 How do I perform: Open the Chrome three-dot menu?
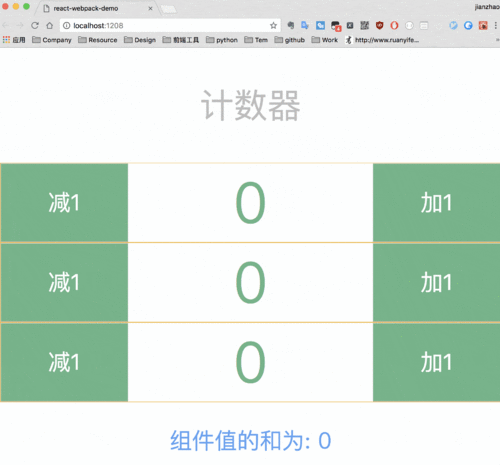point(496,25)
